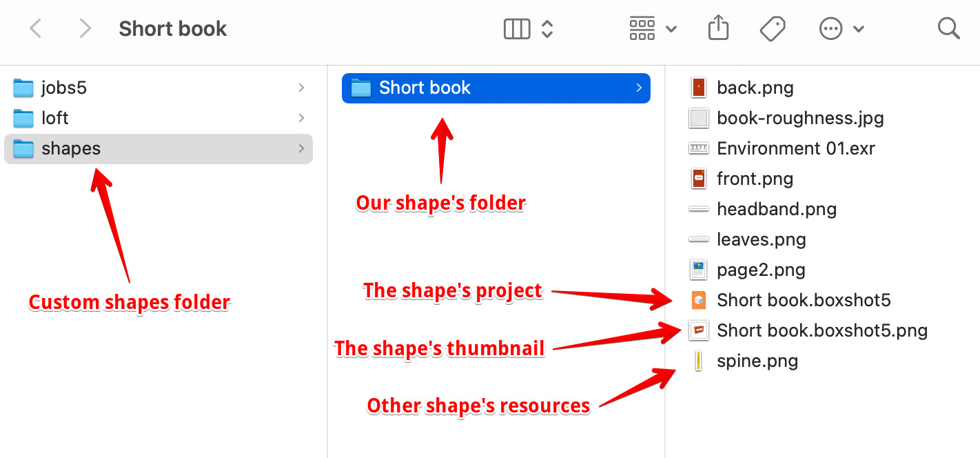Click the Short book.boxshot5.png thumbnail file
Image resolution: width=980 pixels, height=458 pixels.
click(821, 331)
